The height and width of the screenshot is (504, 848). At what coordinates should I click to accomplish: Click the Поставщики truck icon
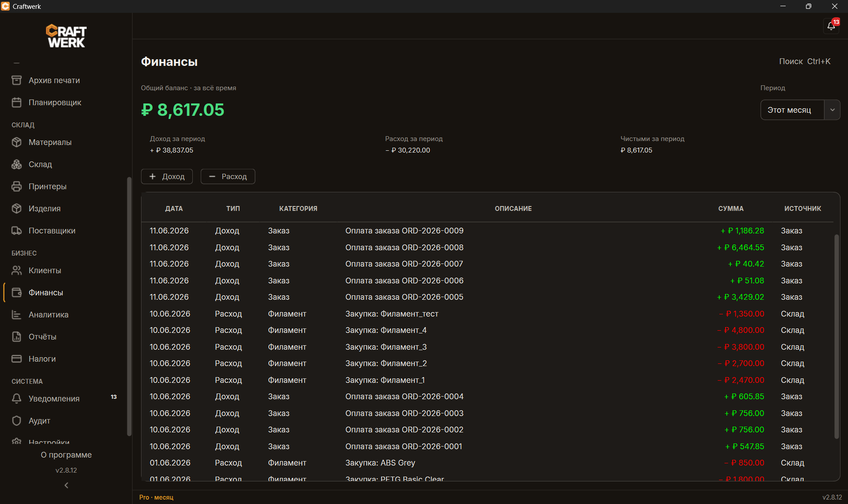click(16, 230)
